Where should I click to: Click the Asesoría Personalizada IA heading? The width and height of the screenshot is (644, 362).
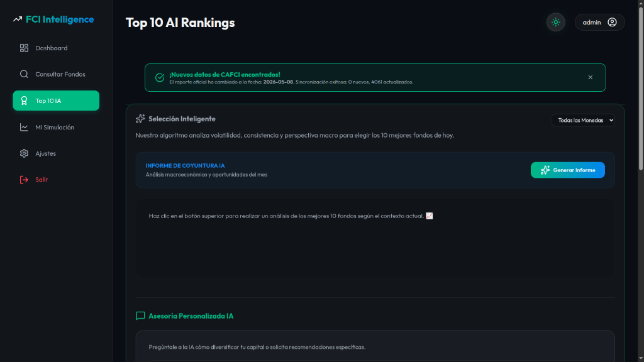[x=191, y=315]
